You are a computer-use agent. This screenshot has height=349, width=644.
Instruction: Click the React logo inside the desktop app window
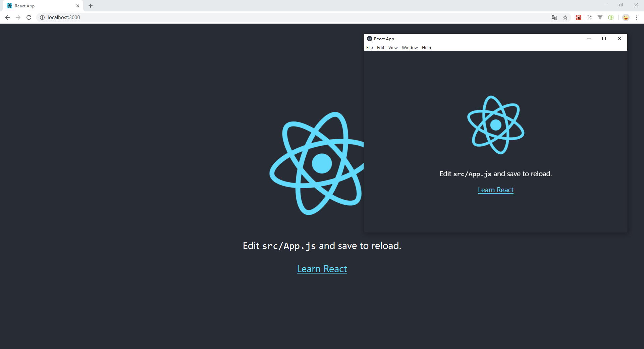click(x=496, y=125)
